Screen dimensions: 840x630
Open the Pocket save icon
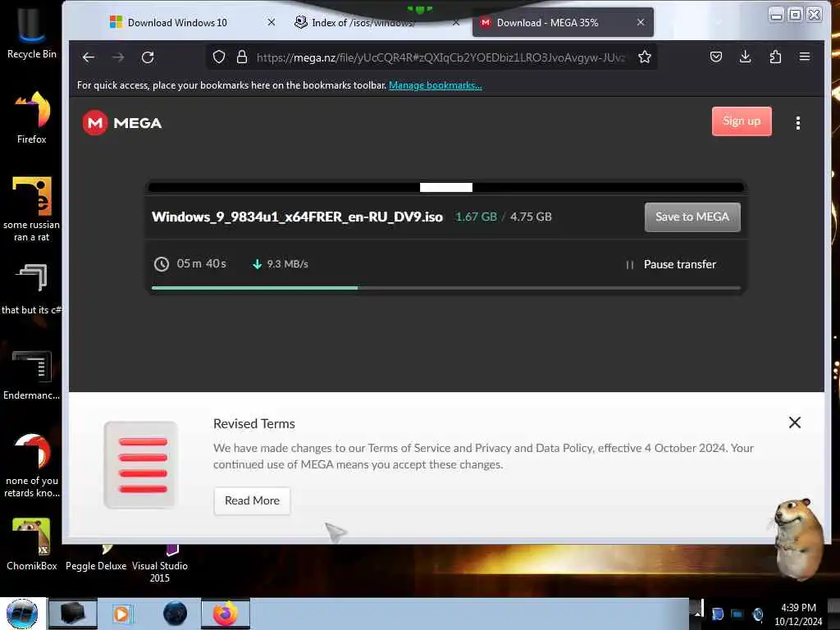715,57
